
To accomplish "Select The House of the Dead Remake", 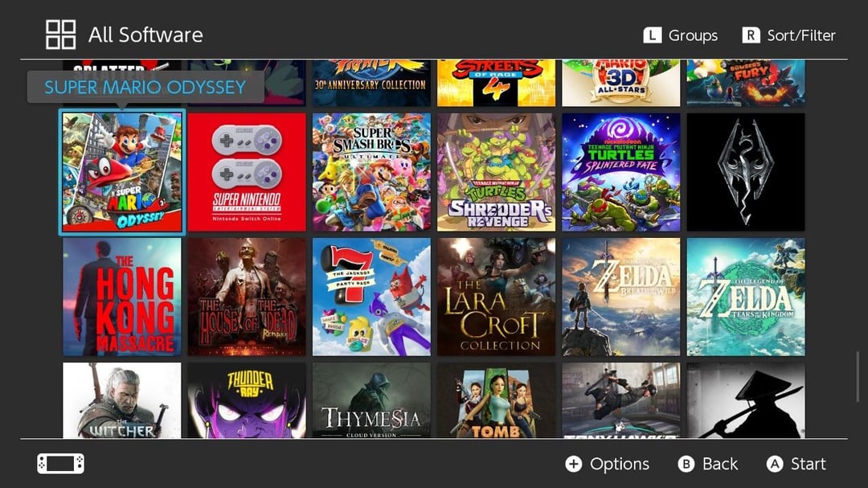I will click(x=247, y=297).
